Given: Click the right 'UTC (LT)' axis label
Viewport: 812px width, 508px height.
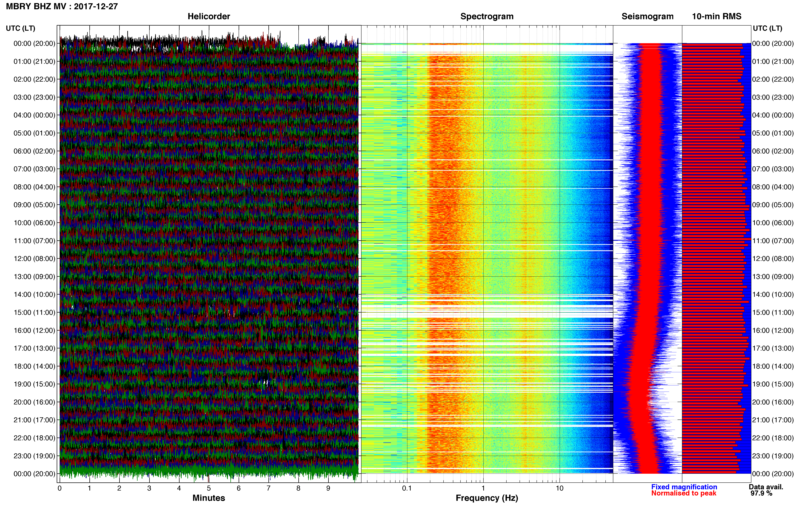Looking at the screenshot, I should pos(767,28).
